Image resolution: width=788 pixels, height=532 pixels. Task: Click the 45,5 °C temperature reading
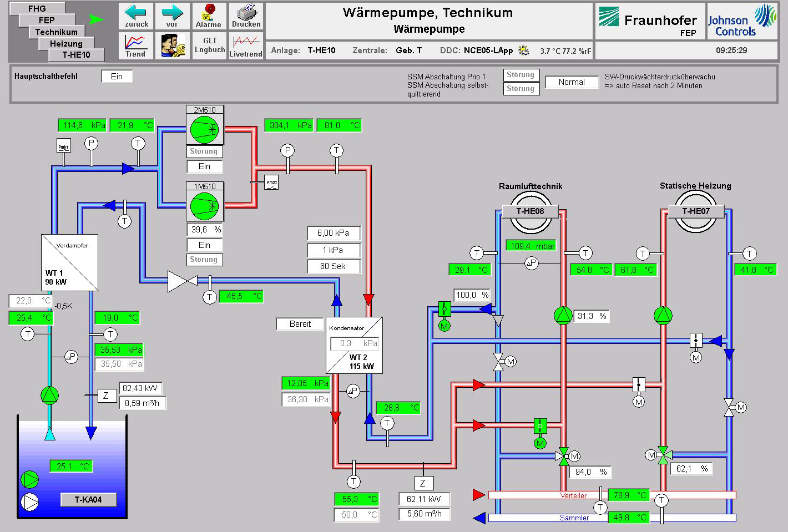coord(241,296)
